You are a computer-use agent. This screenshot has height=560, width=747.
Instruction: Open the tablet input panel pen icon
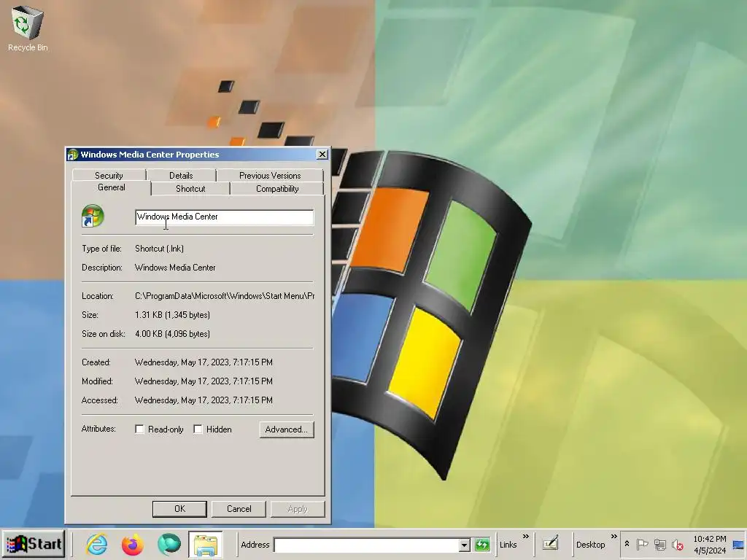click(x=550, y=543)
